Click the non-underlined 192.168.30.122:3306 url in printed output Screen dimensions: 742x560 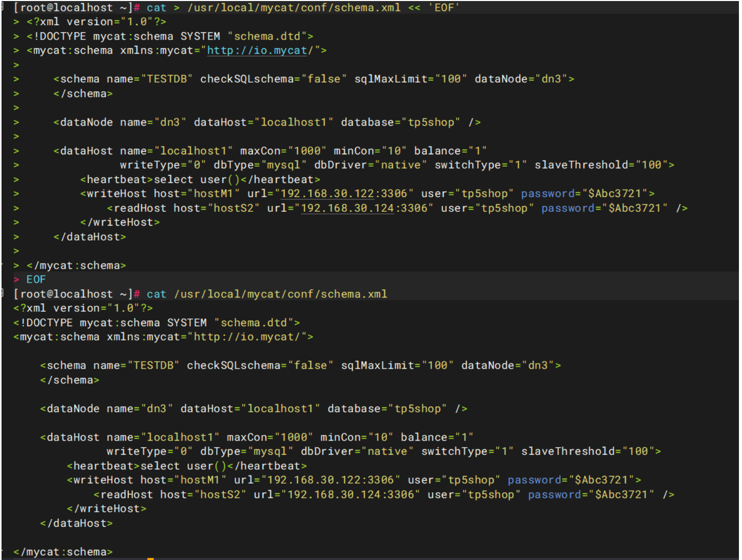(x=331, y=480)
